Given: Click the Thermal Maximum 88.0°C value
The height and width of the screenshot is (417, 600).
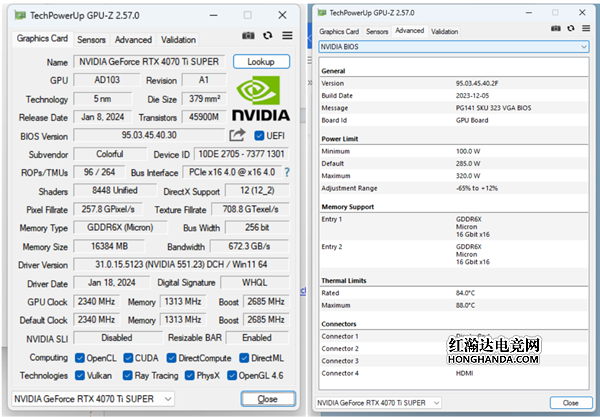Looking at the screenshot, I should [465, 305].
